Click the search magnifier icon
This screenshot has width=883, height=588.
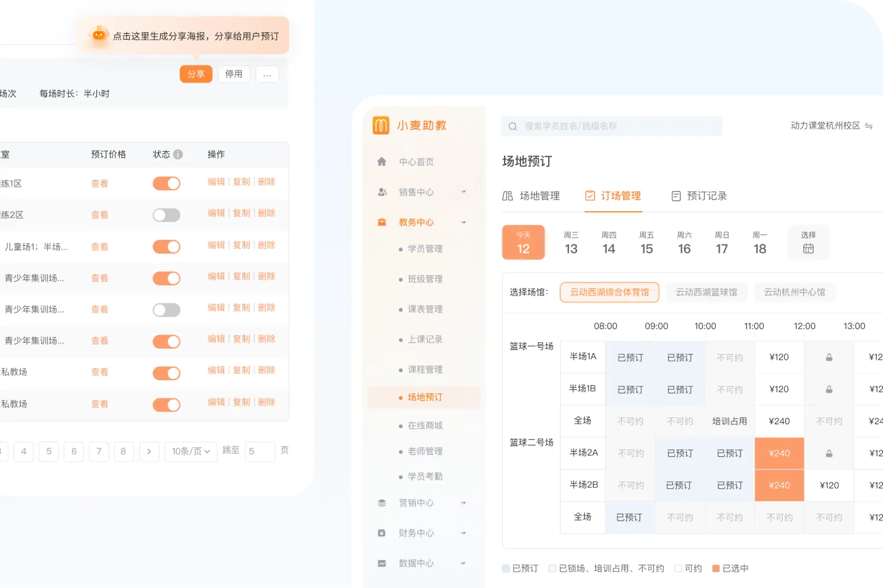(513, 126)
